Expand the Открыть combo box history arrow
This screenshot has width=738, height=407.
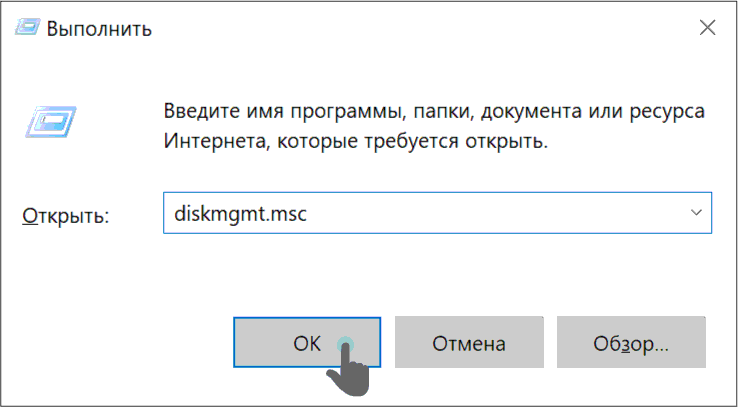coord(696,213)
